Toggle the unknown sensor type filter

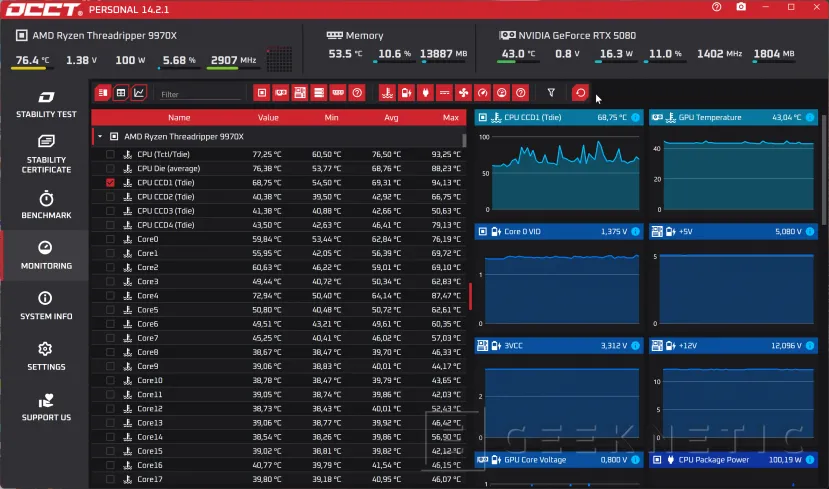[521, 93]
